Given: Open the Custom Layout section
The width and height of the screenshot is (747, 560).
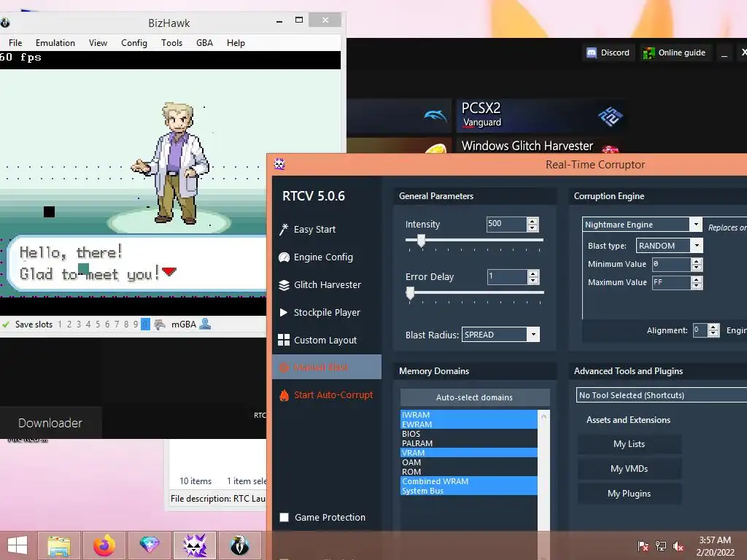Looking at the screenshot, I should tap(317, 340).
